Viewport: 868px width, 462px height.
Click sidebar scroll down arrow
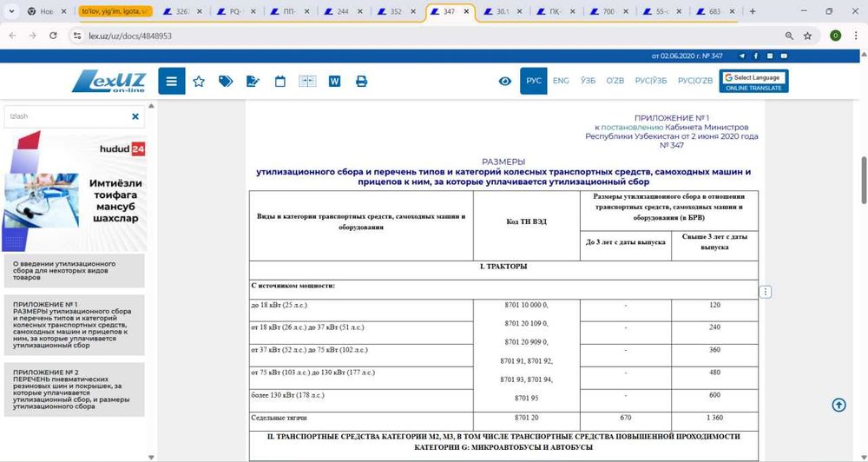152,457
